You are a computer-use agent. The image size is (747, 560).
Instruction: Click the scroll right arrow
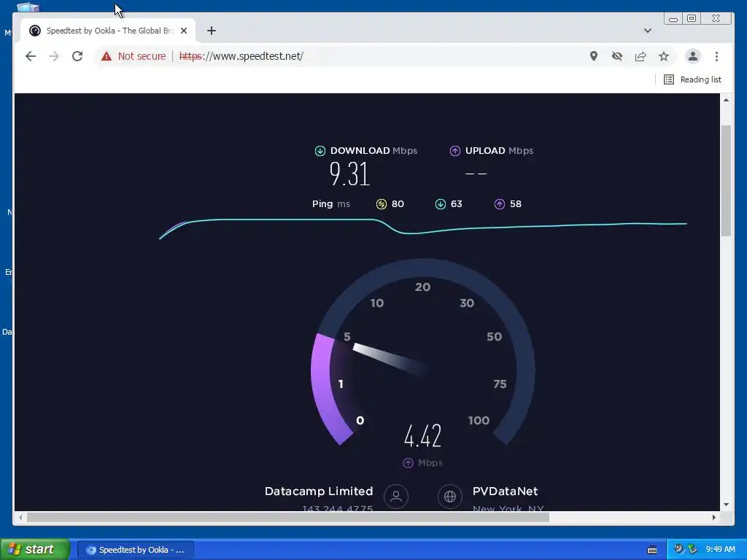tap(713, 517)
